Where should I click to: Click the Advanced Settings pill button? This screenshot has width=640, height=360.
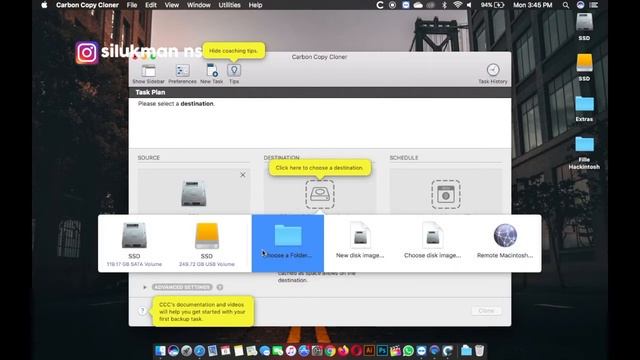(182, 287)
